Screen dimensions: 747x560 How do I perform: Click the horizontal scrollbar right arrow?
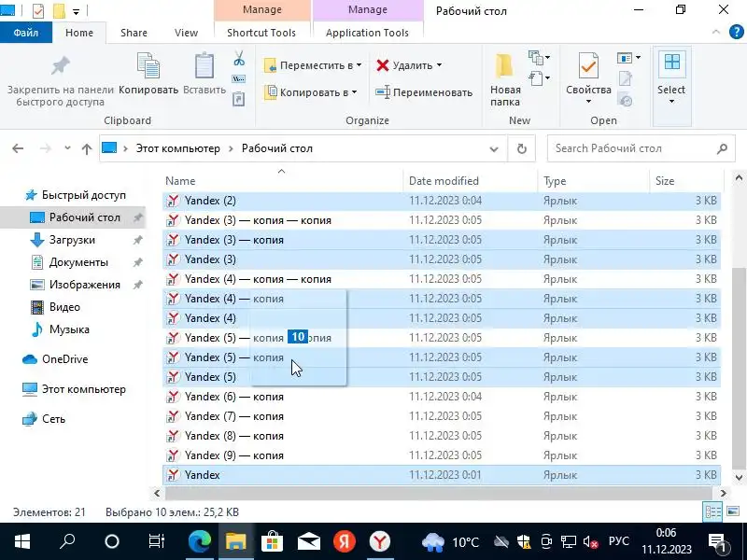pyautogui.click(x=723, y=494)
